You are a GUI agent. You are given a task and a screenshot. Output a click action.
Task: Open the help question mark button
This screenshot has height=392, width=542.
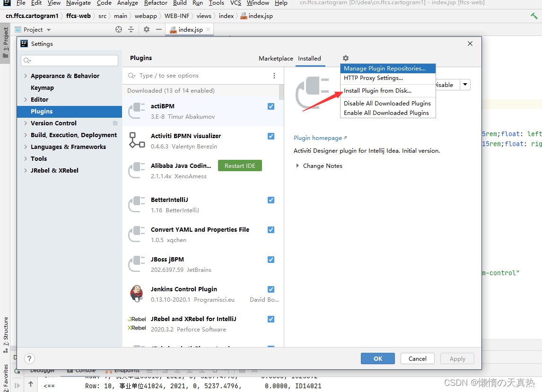[x=29, y=358]
